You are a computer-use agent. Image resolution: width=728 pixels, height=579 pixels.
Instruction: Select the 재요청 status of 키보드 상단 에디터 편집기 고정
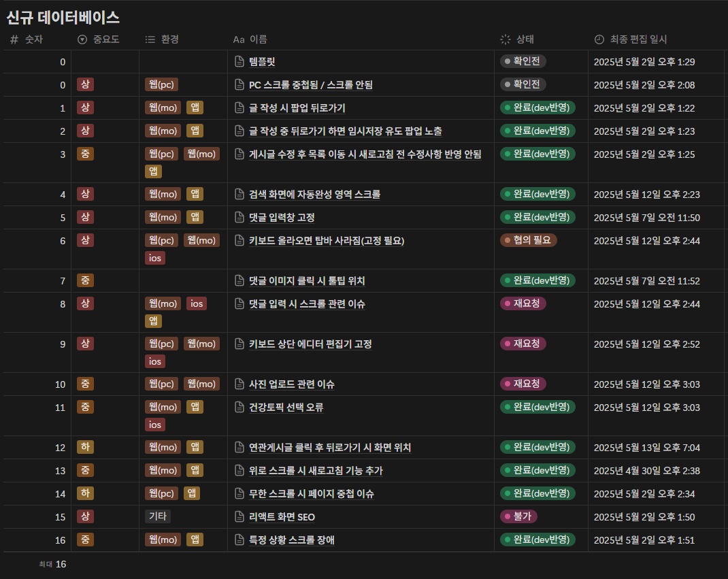(x=523, y=344)
